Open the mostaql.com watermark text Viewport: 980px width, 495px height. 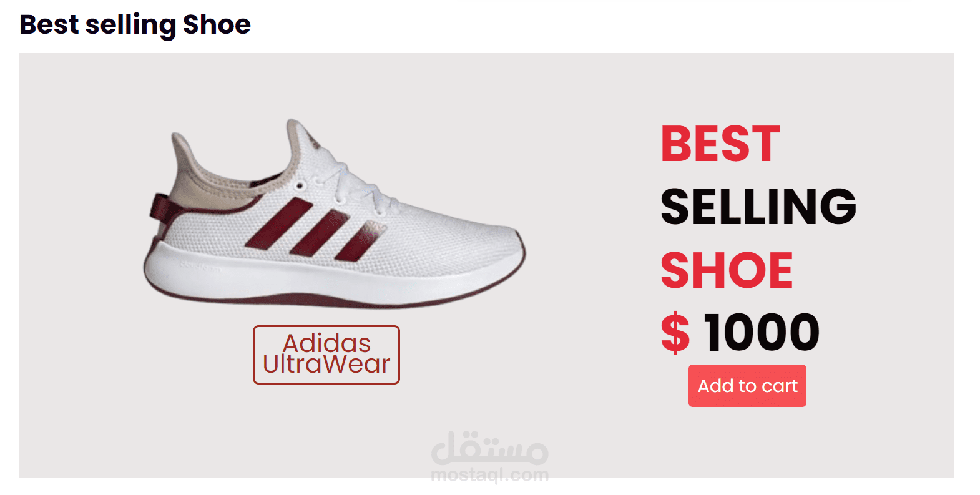(x=489, y=476)
